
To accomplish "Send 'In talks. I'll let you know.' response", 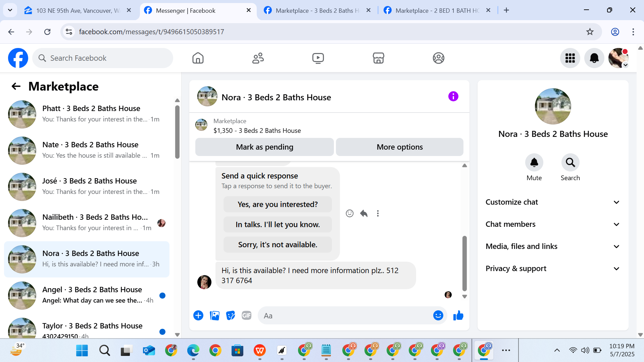I will (x=278, y=224).
